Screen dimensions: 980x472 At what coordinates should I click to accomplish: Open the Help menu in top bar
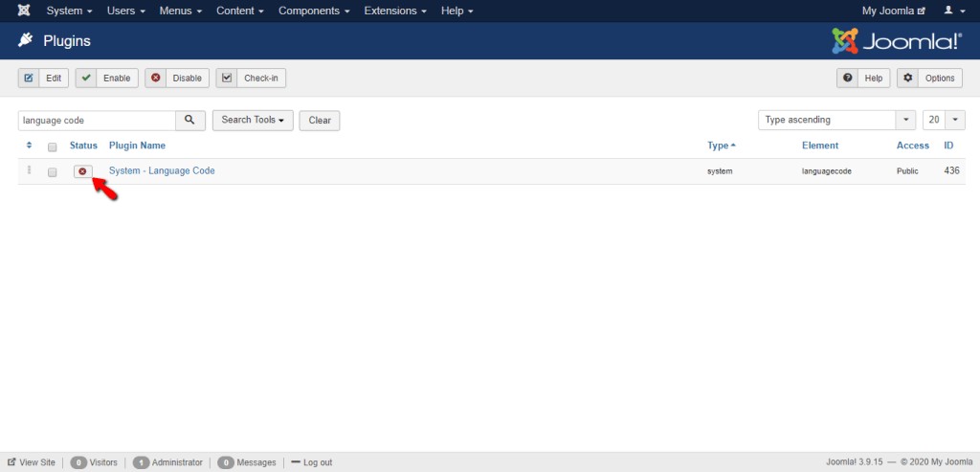[x=457, y=11]
